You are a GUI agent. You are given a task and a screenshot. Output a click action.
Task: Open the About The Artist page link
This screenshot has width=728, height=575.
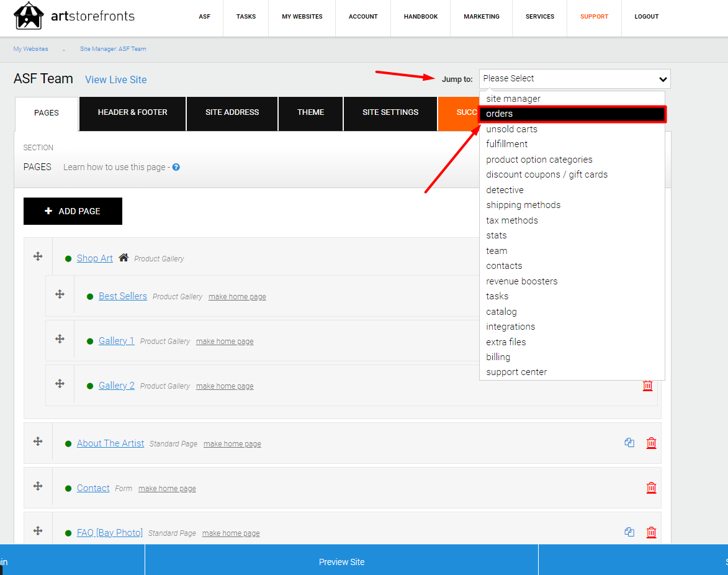(x=110, y=443)
